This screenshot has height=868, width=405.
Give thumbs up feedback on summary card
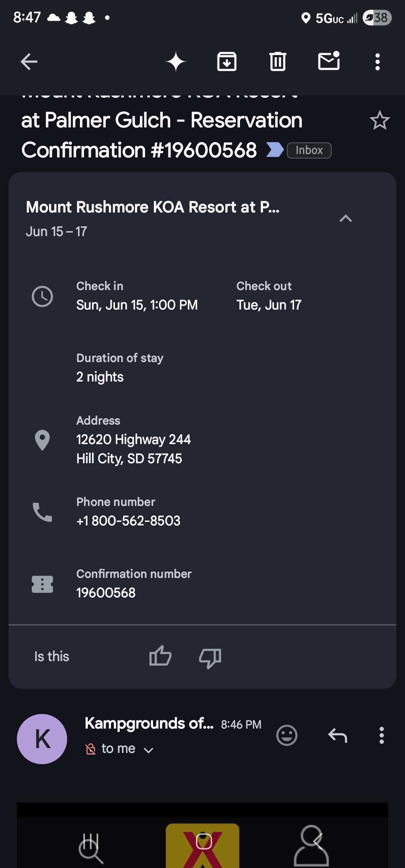pyautogui.click(x=160, y=656)
